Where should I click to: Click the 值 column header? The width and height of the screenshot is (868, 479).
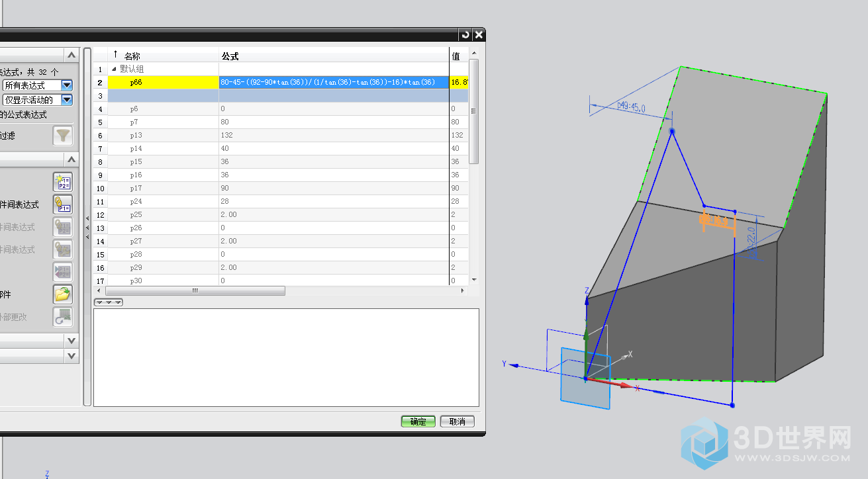pos(459,56)
